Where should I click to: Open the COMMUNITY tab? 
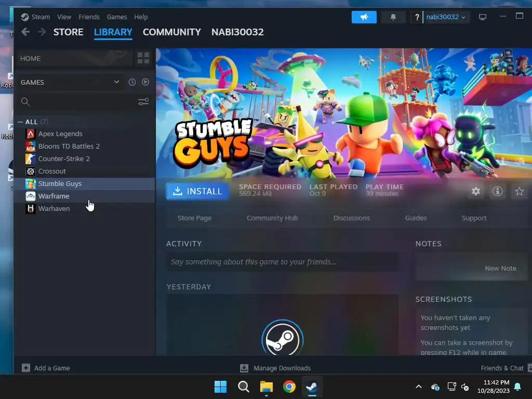[171, 32]
